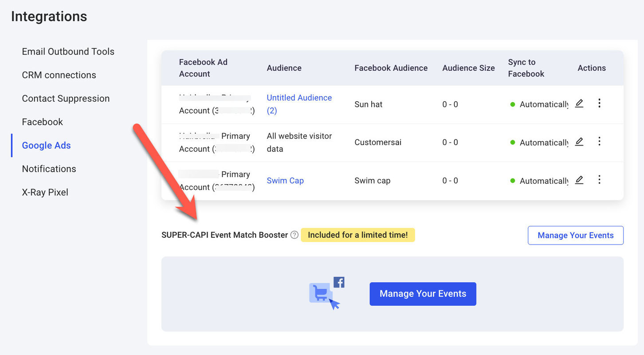
Task: Select Google Ads in sidebar
Action: 47,146
